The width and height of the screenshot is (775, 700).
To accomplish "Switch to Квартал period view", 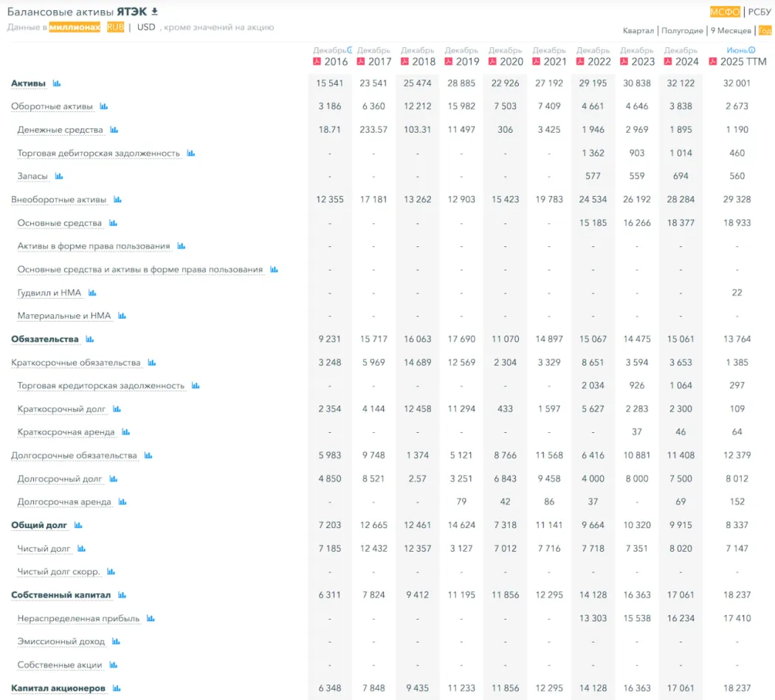I will tap(638, 31).
